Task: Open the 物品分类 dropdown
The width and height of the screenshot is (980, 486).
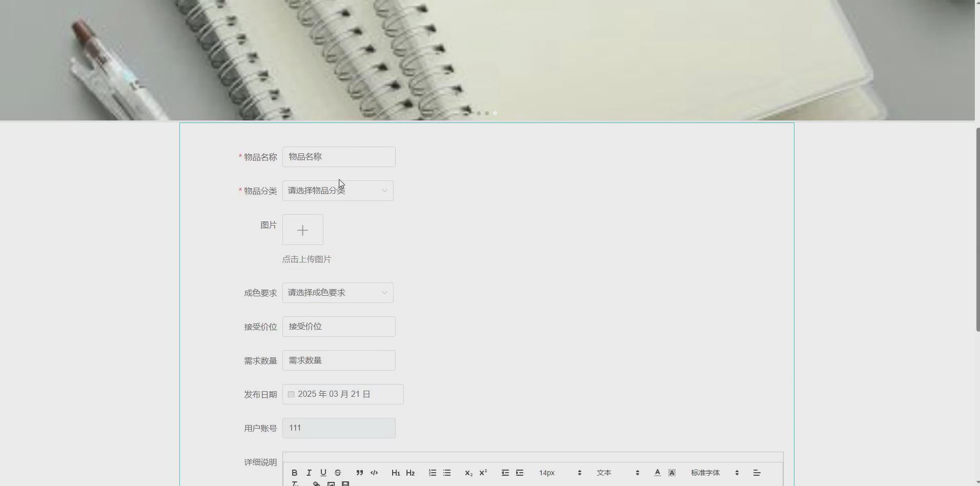Action: (x=337, y=190)
